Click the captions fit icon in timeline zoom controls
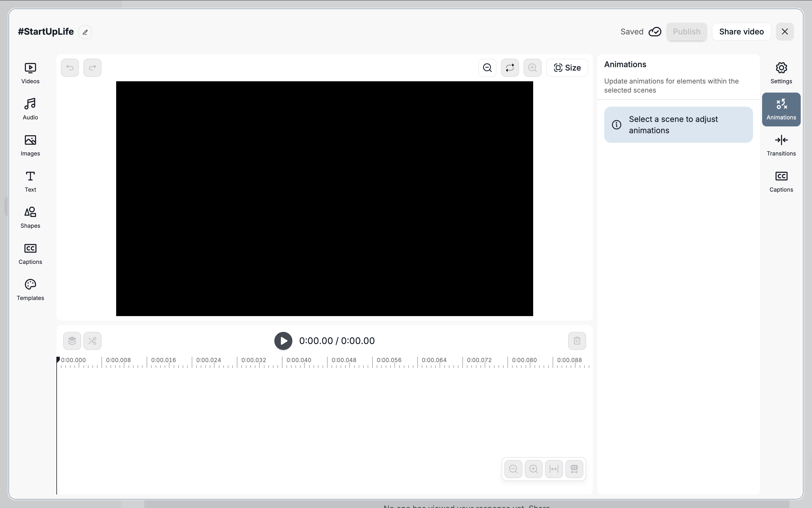 [574, 469]
